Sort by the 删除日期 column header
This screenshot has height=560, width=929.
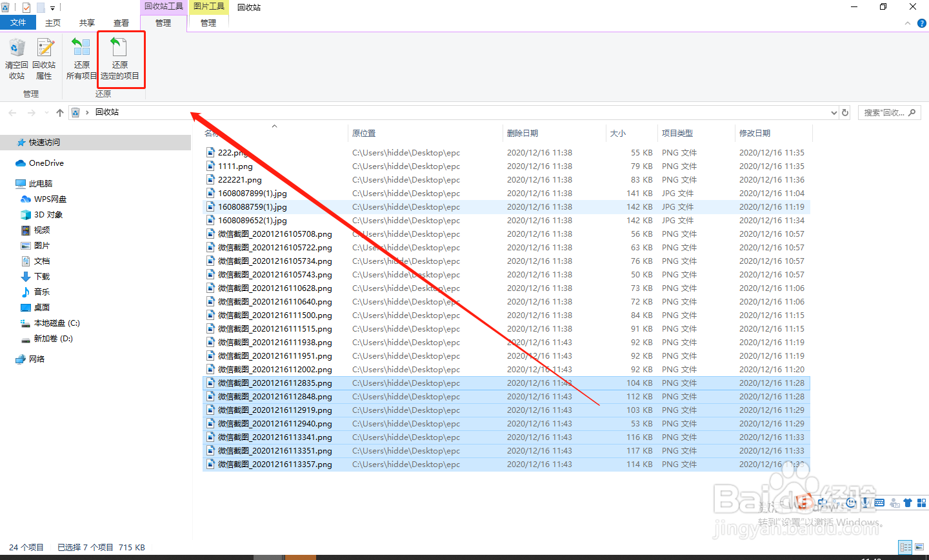click(554, 133)
